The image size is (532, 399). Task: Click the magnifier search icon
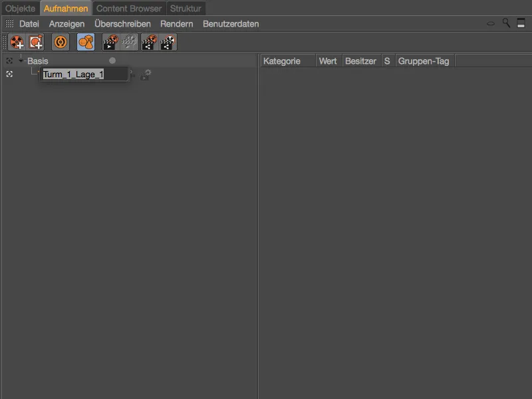(506, 23)
